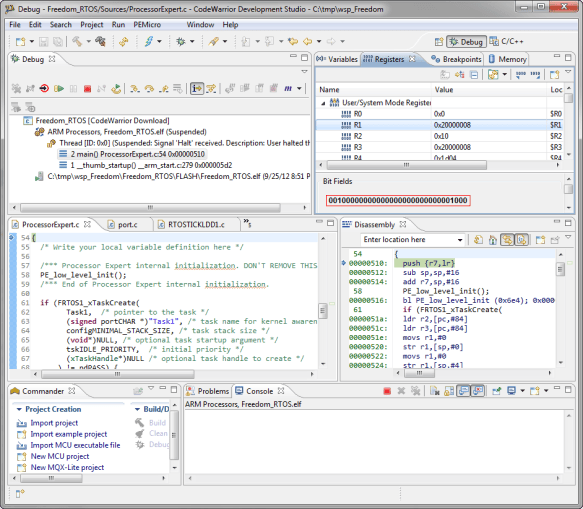Image resolution: width=583 pixels, height=509 pixels.
Task: Open the Enter location here combo dropdown
Action: [460, 240]
